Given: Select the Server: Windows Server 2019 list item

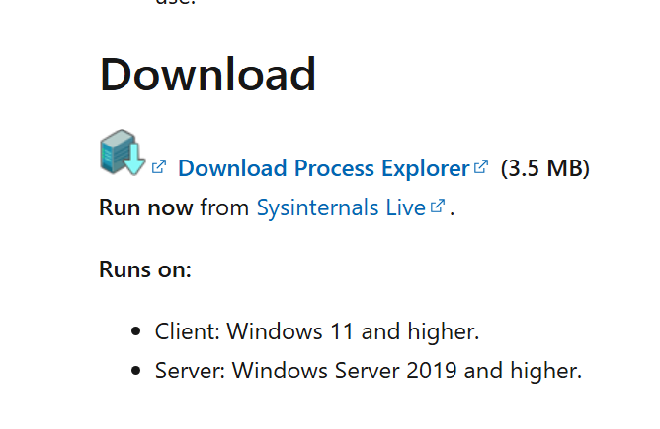Looking at the screenshot, I should (x=368, y=371).
